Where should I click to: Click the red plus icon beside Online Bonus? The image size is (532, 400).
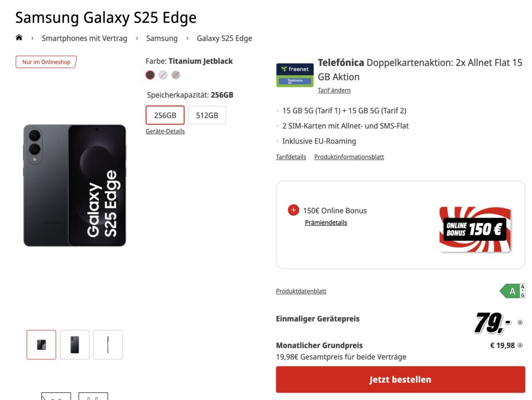tap(294, 210)
